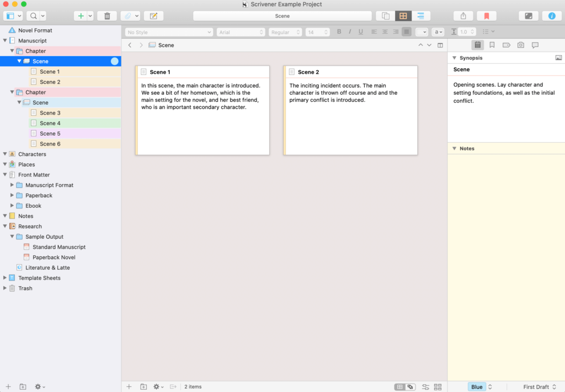This screenshot has width=565, height=392.
Task: Add new index card in corkboard footer
Action: 129,386
